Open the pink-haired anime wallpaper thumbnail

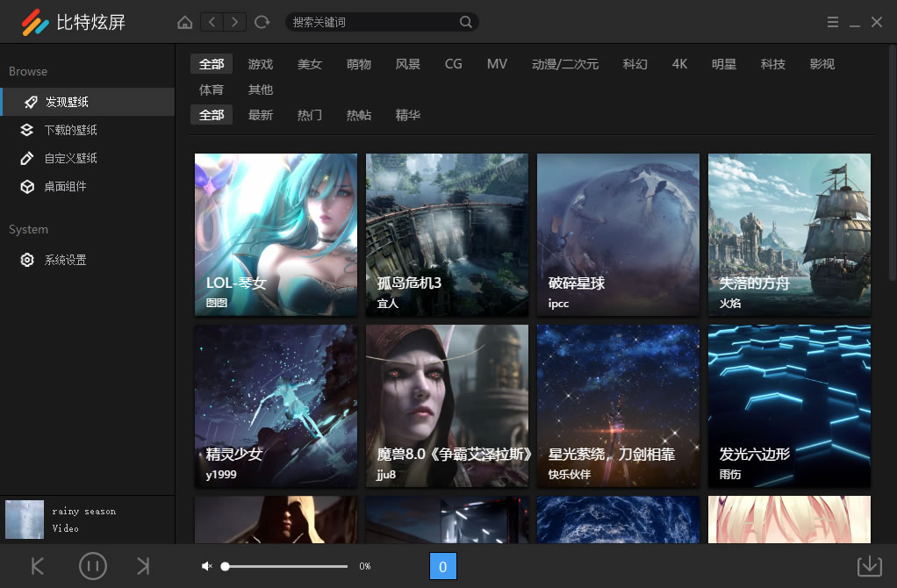(x=789, y=520)
